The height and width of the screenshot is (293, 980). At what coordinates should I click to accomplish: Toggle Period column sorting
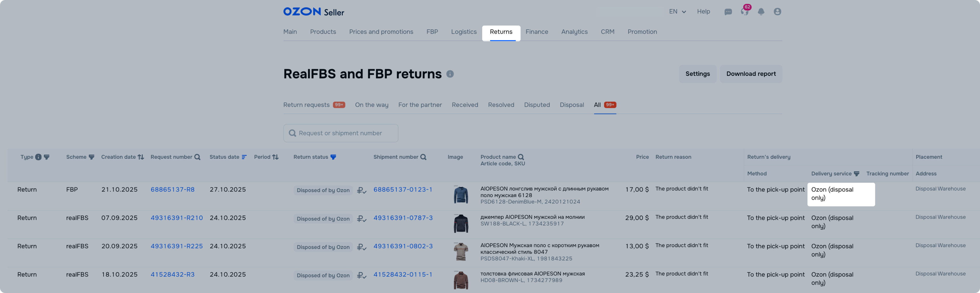click(275, 157)
